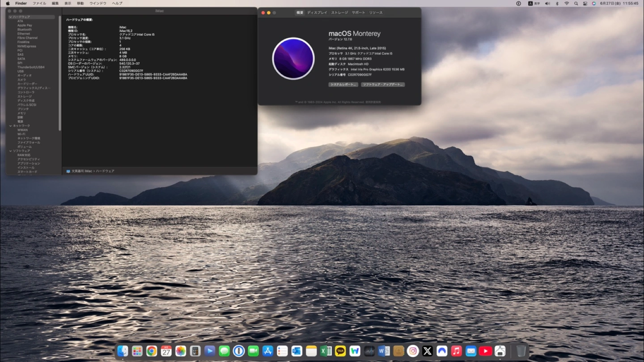
Task: Select Wi-Fi under ネットワーク in sidebar
Action: coord(21,134)
